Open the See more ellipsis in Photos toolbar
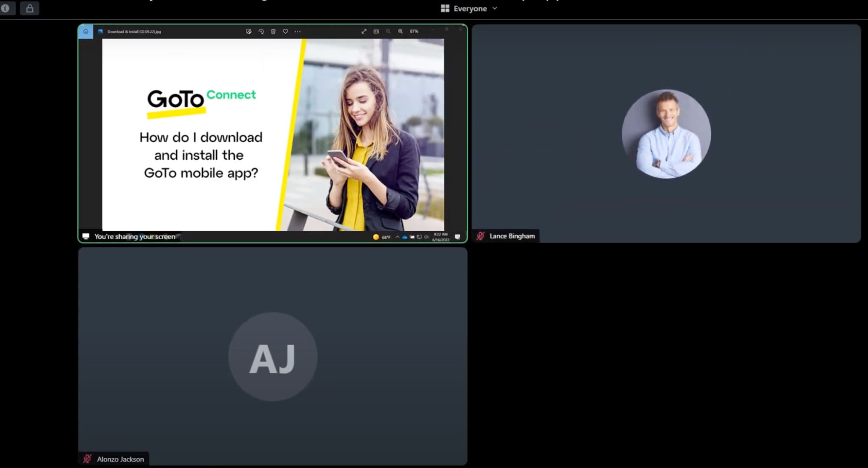Image resolution: width=868 pixels, height=468 pixels. click(297, 32)
